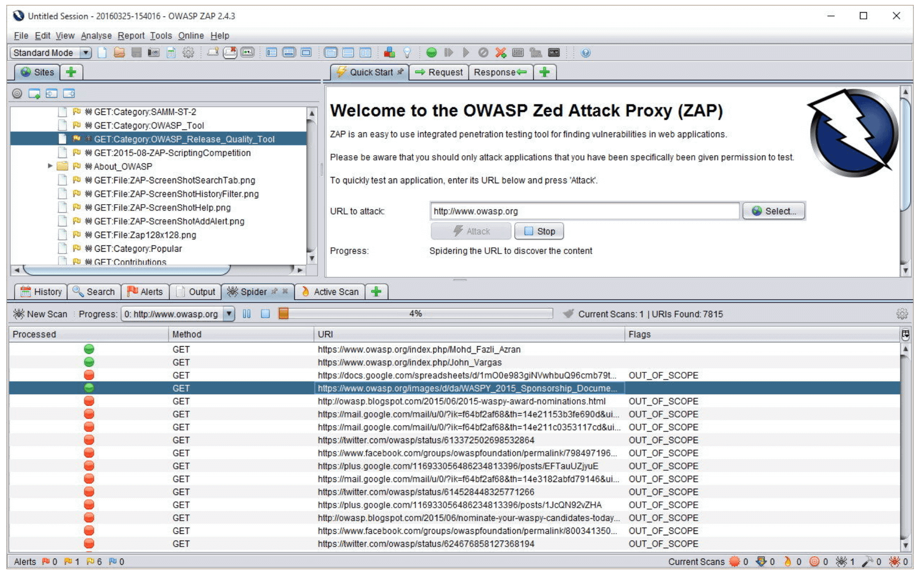Click the New Session toolbar icon

pyautogui.click(x=102, y=52)
